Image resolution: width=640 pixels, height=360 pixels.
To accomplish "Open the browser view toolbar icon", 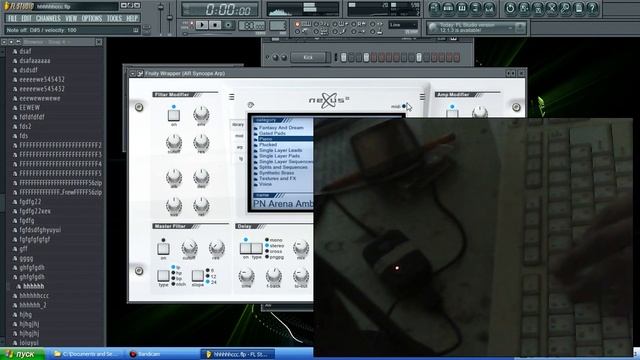I will (x=475, y=8).
